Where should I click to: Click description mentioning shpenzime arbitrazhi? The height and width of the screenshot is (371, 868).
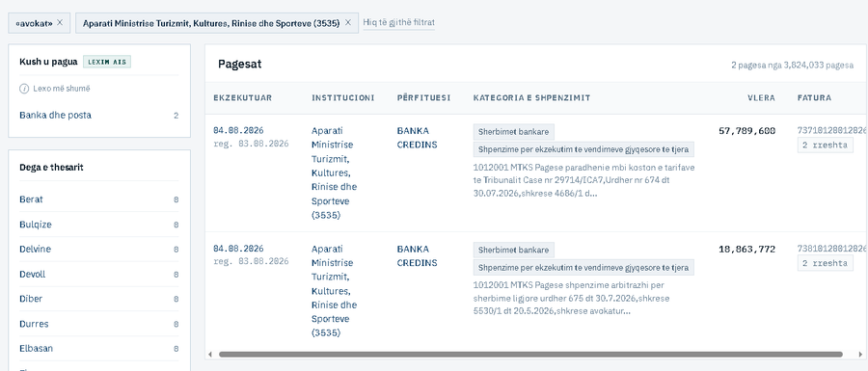[571, 298]
